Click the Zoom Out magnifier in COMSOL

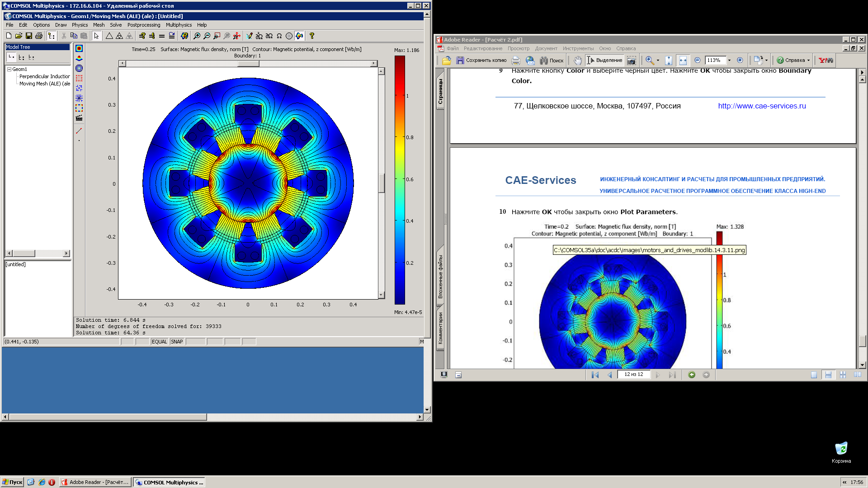pos(207,36)
